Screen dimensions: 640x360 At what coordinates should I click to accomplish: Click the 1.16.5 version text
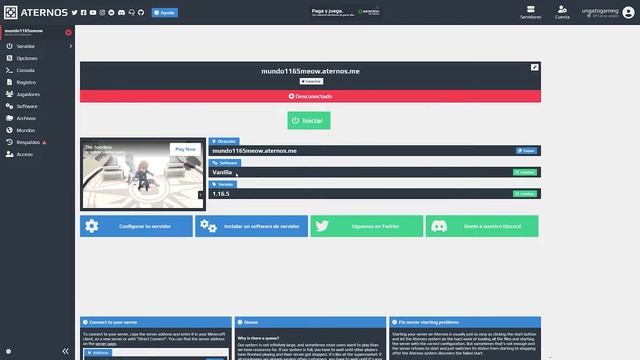click(221, 194)
